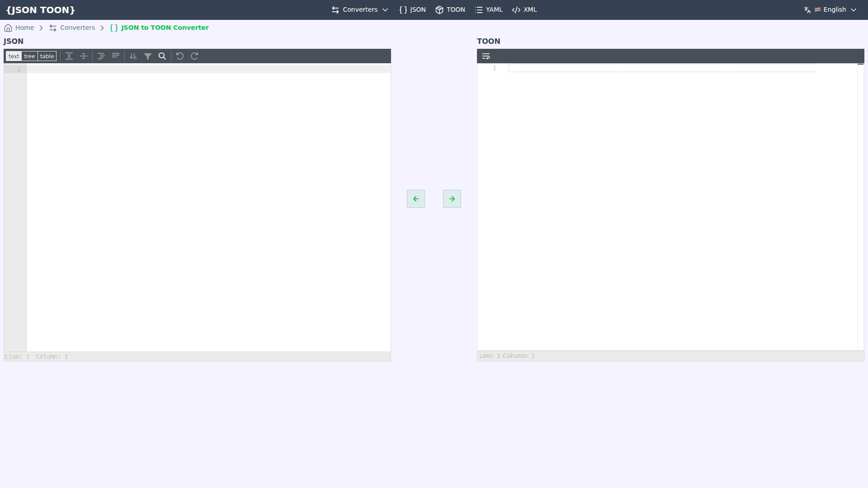
Task: Search within the JSON document
Action: 162,56
